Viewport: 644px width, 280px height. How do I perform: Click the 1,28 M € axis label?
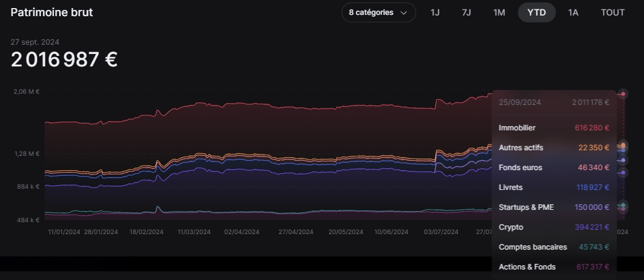(x=27, y=153)
